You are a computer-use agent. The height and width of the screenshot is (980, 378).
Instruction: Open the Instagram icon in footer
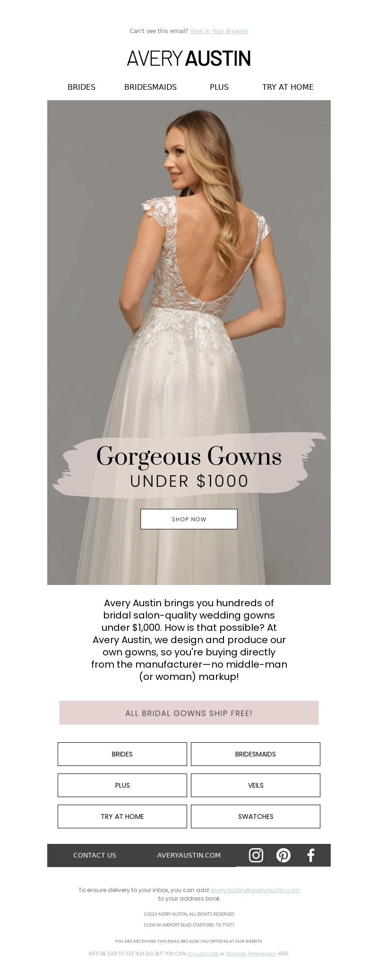[x=256, y=855]
